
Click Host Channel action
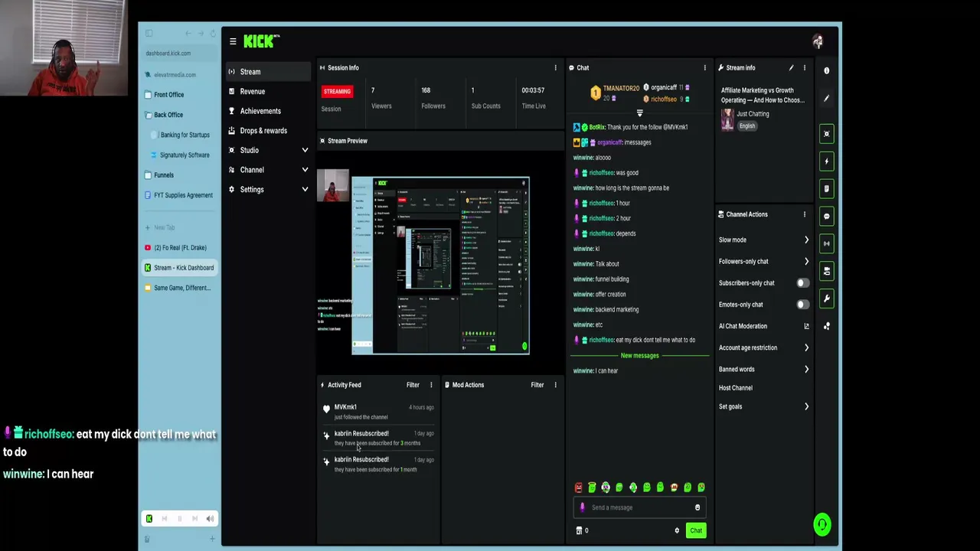pyautogui.click(x=736, y=388)
